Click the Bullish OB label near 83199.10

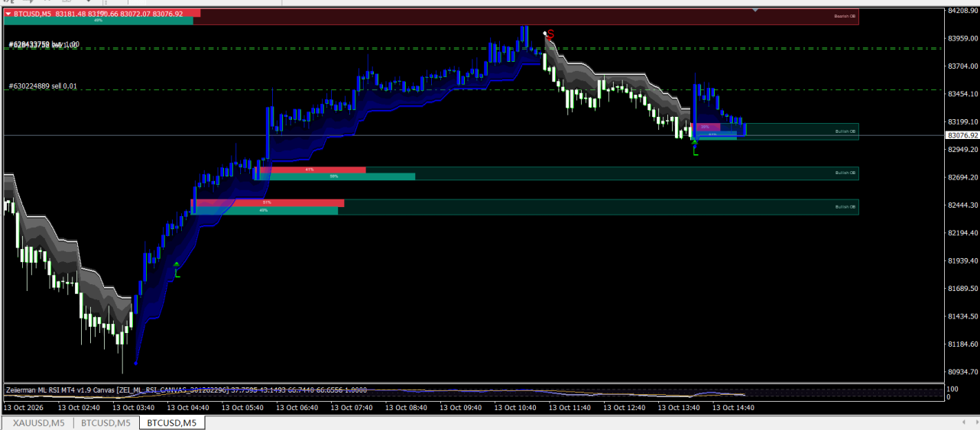click(x=845, y=131)
